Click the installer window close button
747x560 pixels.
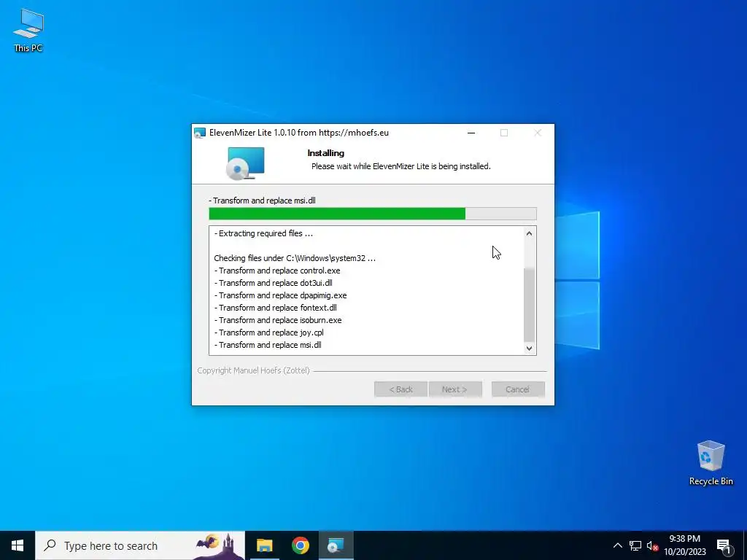pos(538,133)
